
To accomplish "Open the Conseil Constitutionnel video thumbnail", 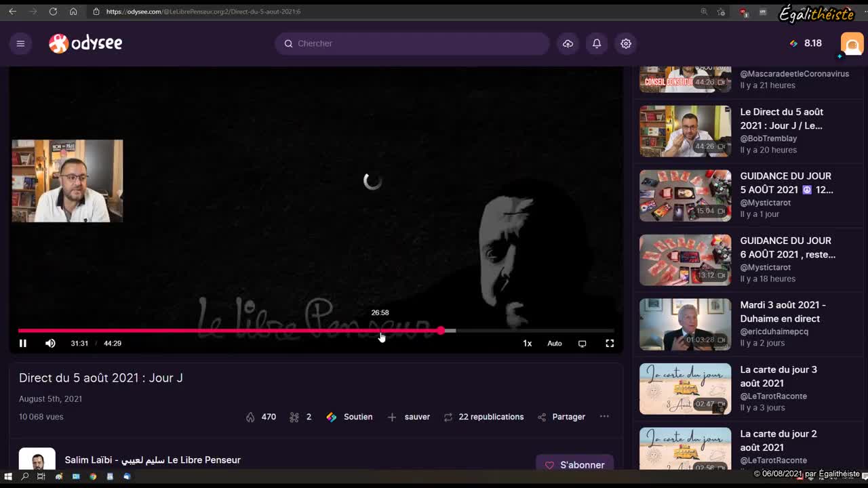I will [x=686, y=79].
